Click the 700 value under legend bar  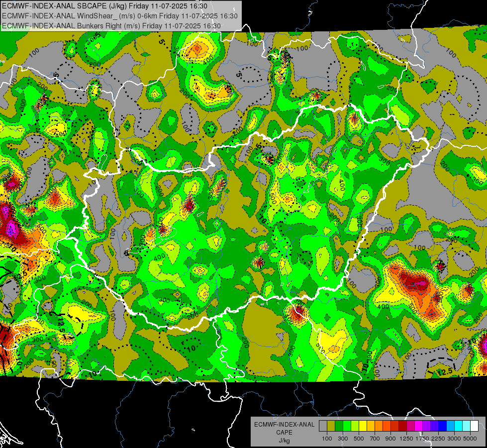[x=375, y=439]
